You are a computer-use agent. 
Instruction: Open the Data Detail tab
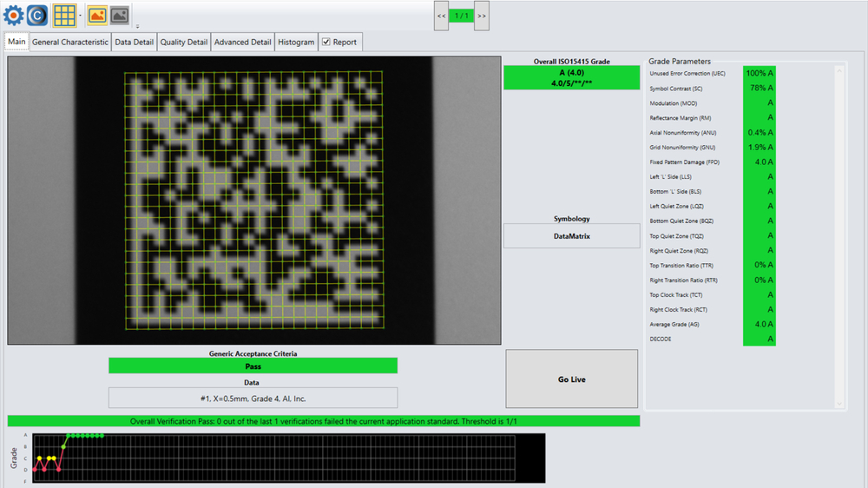[134, 42]
